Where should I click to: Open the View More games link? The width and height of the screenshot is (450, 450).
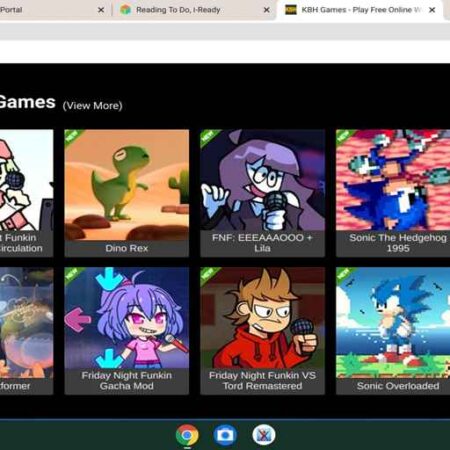(x=93, y=106)
